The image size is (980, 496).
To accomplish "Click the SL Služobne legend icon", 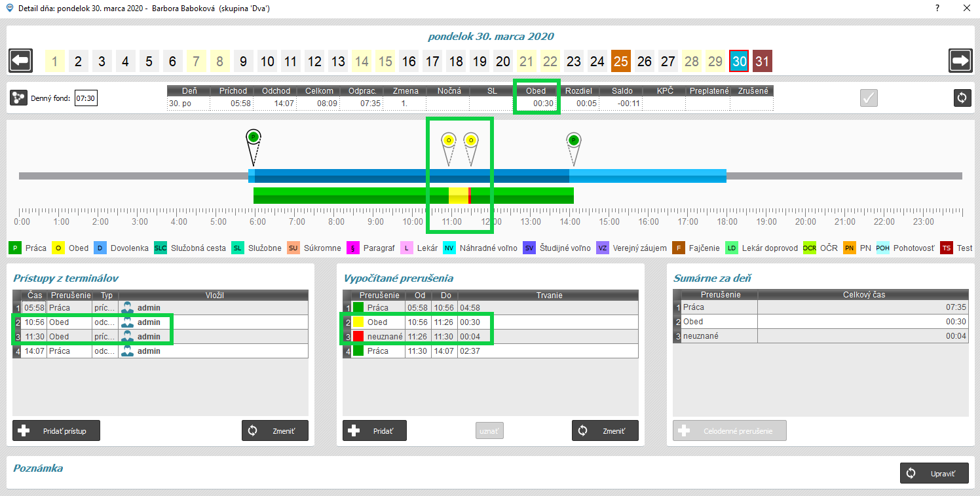I will (x=238, y=248).
